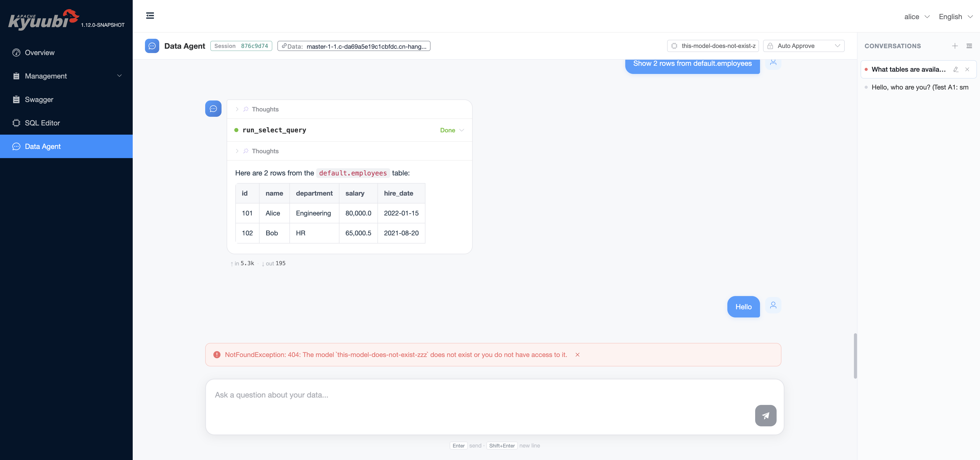980x460 pixels.
Task: Click the Session 876c9d74 badge
Action: point(241,46)
